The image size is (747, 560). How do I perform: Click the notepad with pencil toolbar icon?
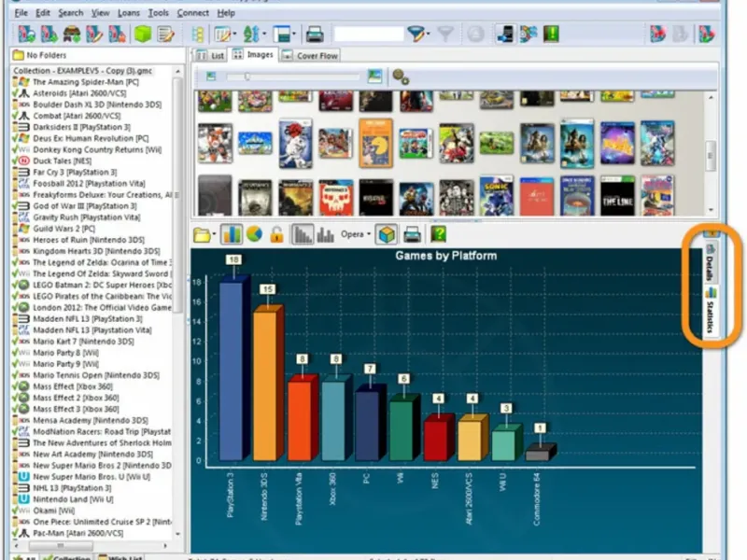pyautogui.click(x=165, y=35)
